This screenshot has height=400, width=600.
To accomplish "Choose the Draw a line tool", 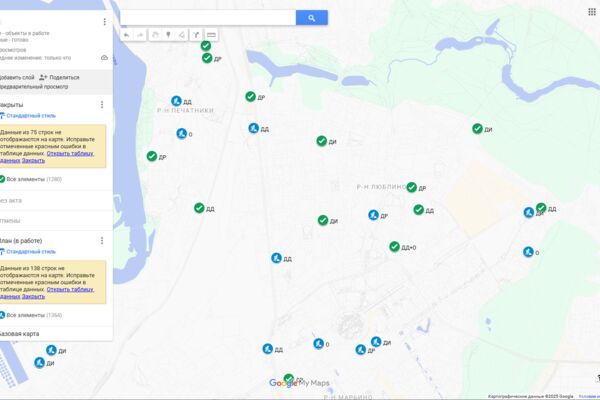I will [182, 35].
